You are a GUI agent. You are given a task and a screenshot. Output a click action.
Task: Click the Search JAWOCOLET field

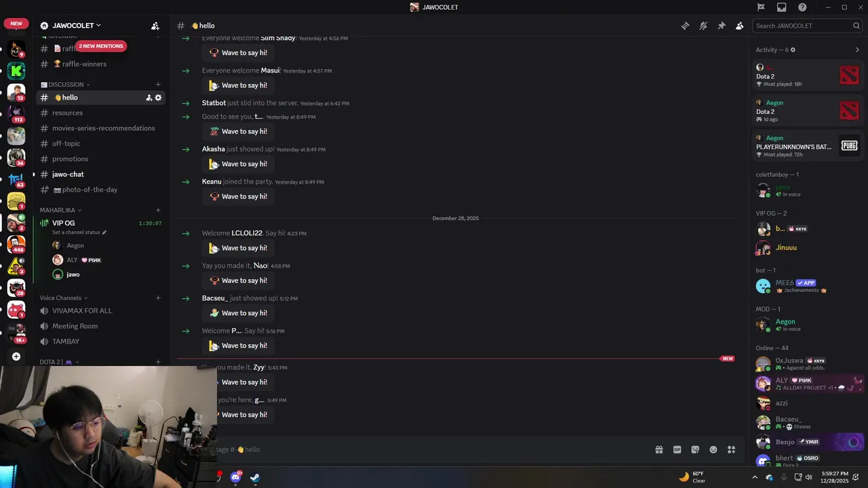coord(807,26)
